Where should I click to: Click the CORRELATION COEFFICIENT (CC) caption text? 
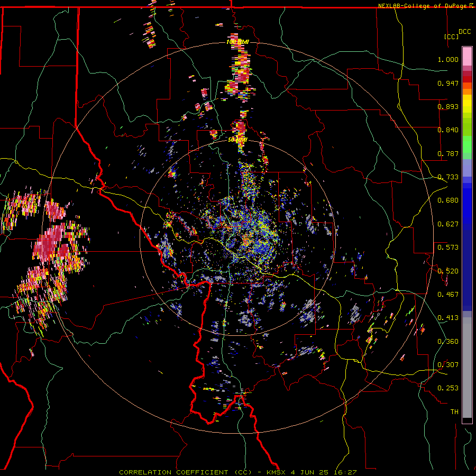point(185,472)
